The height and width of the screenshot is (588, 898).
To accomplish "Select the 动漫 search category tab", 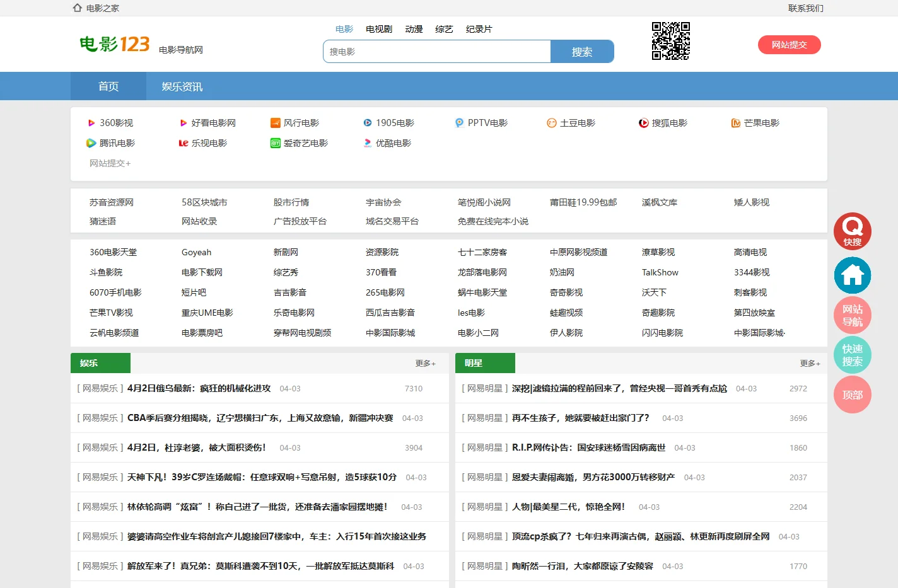I will click(x=414, y=29).
